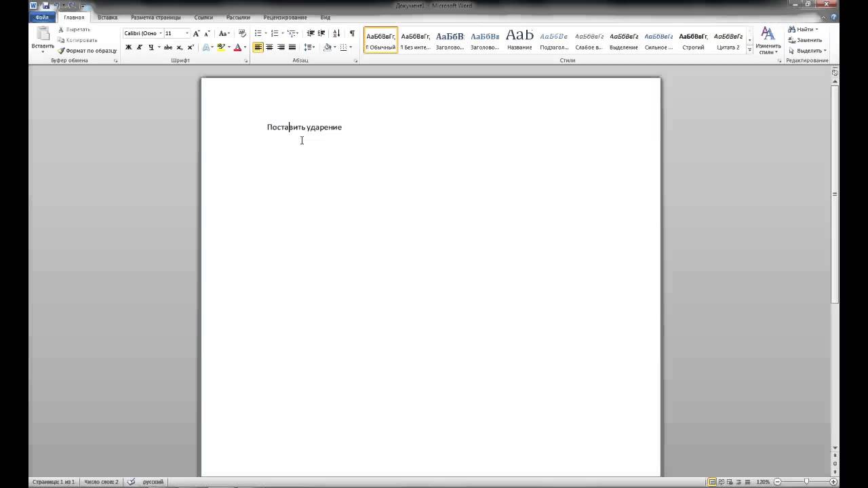Click the Text Effects icon
Image resolution: width=868 pixels, height=488 pixels.
(x=207, y=47)
